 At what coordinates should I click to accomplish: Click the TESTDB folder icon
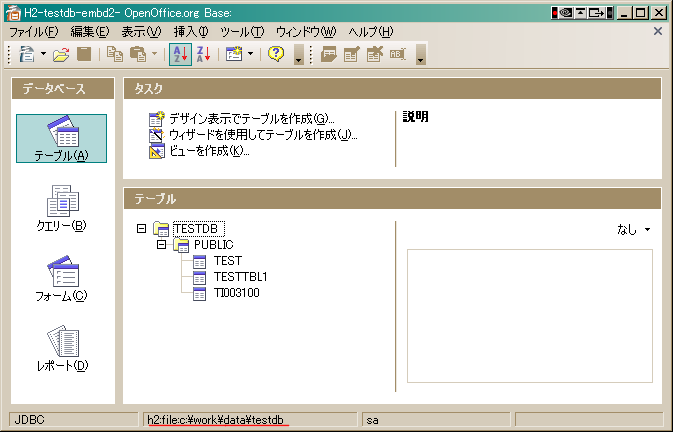(161, 229)
